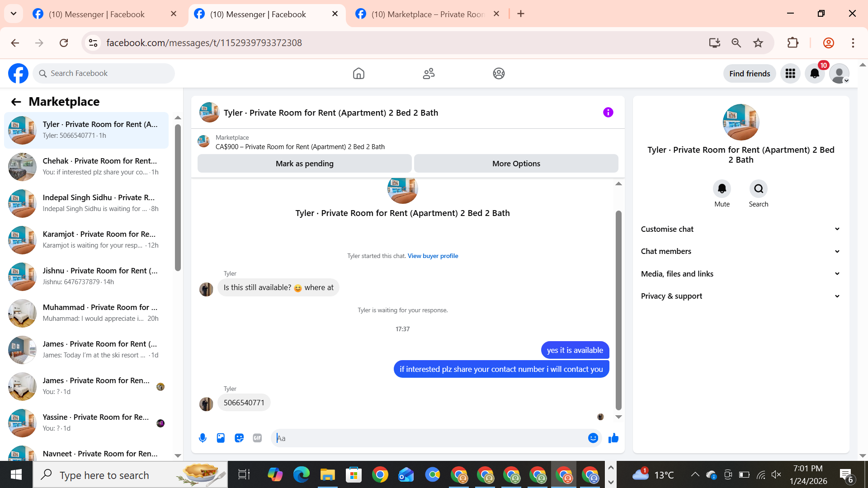868x488 pixels.
Task: Open the sticker picker icon
Action: (x=239, y=438)
